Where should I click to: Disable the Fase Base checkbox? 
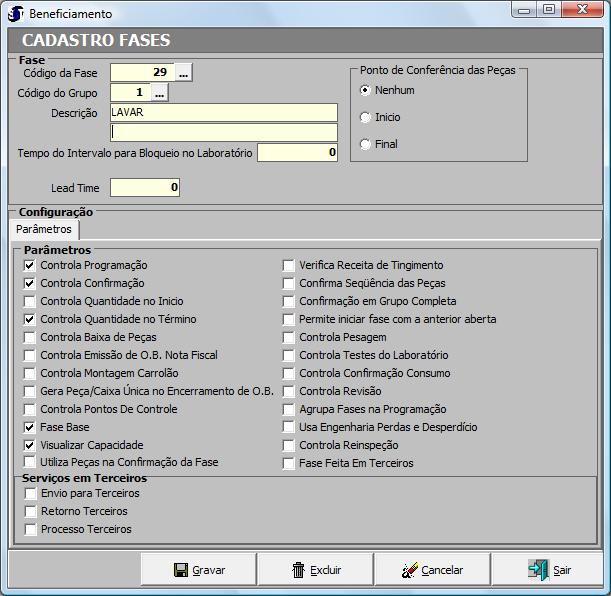click(30, 428)
